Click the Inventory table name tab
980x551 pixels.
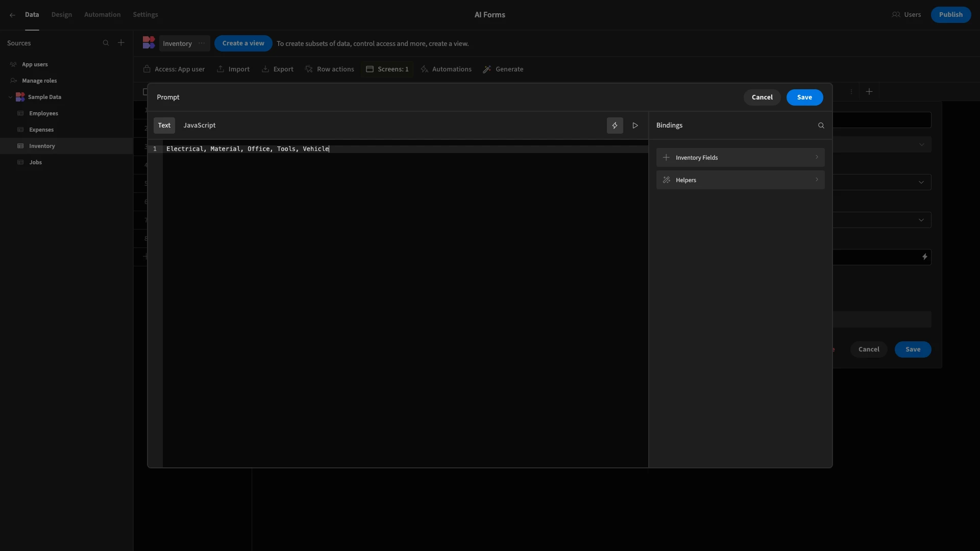tap(177, 43)
